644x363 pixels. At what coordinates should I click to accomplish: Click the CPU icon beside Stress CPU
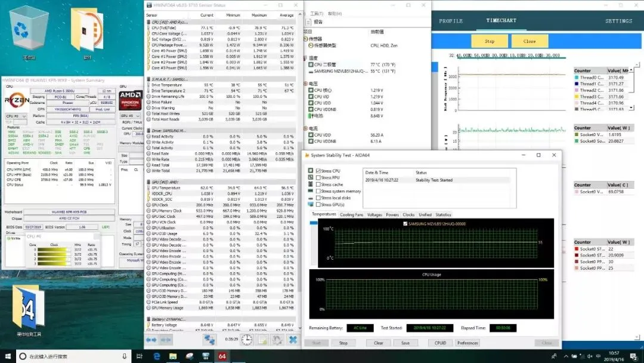click(311, 171)
